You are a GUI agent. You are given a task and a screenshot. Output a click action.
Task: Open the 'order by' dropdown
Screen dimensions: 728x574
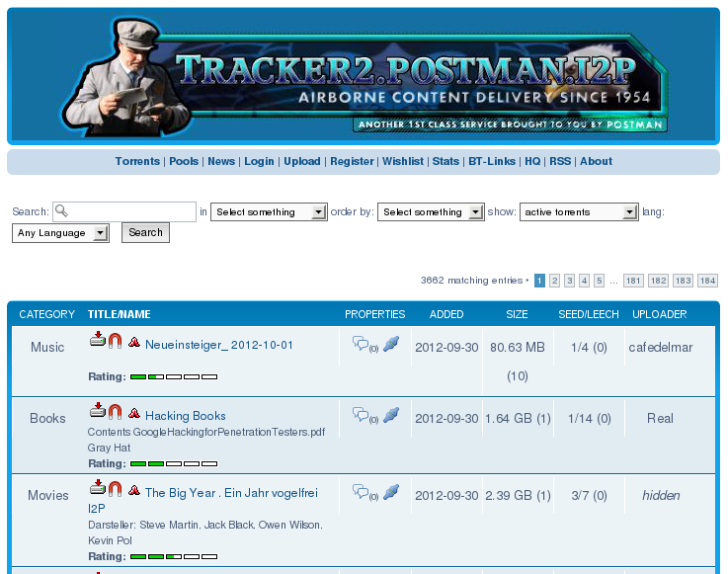(431, 212)
